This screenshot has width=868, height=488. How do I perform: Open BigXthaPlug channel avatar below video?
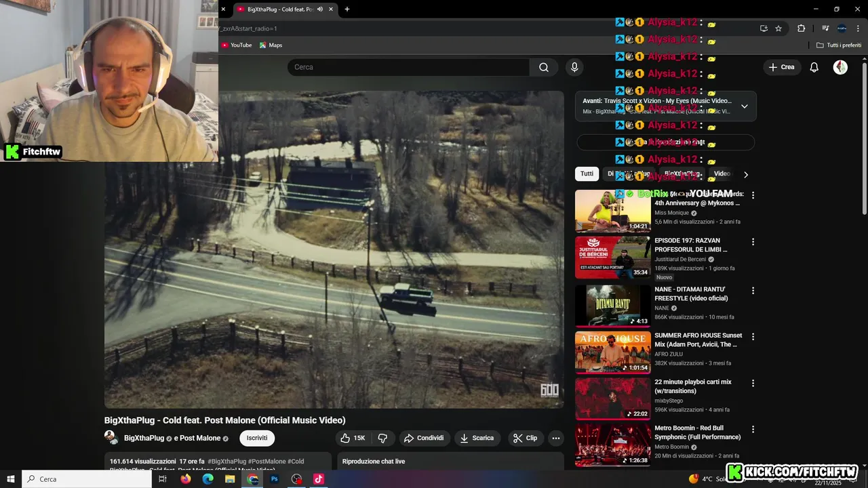tap(111, 438)
